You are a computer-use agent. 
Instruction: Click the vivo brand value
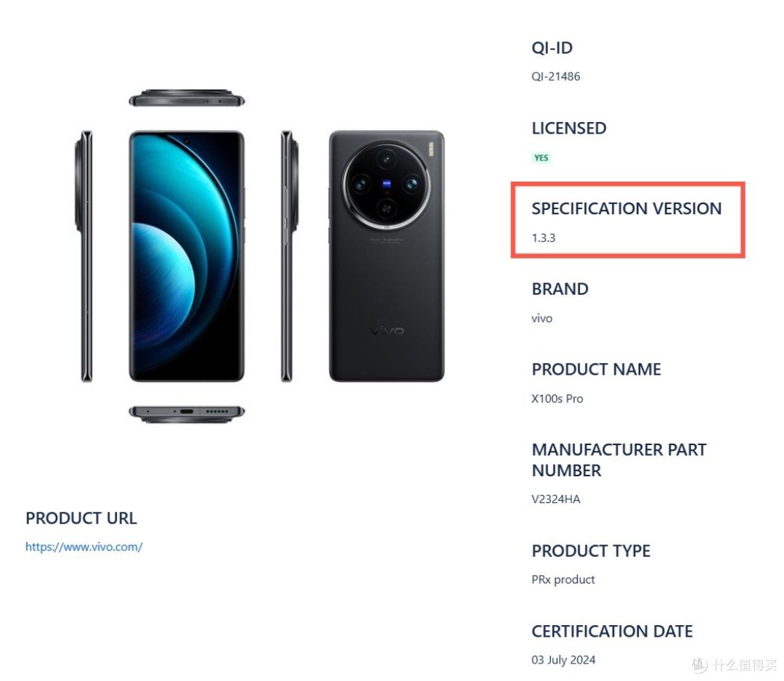pyautogui.click(x=542, y=319)
